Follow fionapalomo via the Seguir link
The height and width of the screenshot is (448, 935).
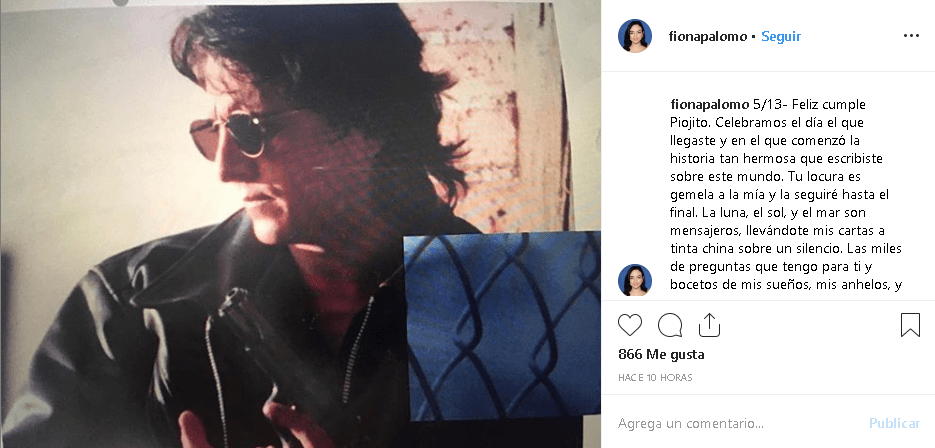click(781, 36)
